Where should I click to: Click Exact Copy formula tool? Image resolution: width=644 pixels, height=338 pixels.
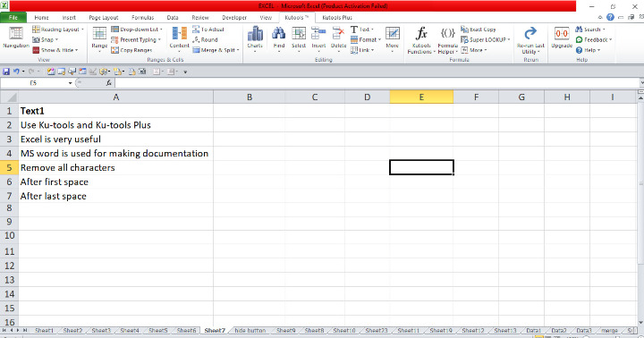click(479, 30)
